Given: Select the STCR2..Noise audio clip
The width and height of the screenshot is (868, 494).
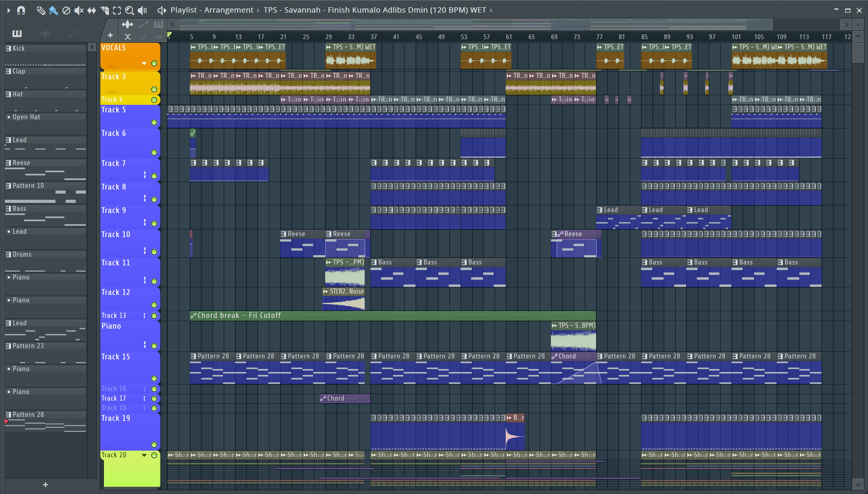Looking at the screenshot, I should pyautogui.click(x=344, y=299).
